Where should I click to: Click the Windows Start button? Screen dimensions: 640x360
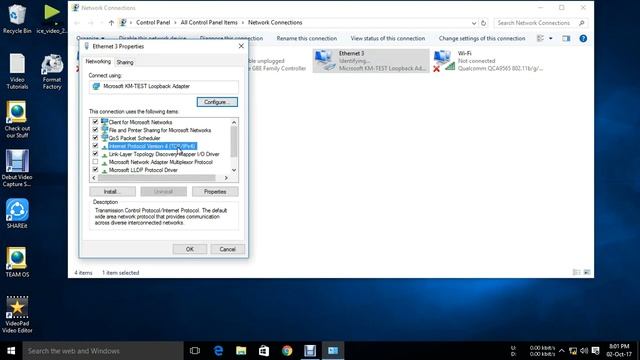[x=11, y=351]
